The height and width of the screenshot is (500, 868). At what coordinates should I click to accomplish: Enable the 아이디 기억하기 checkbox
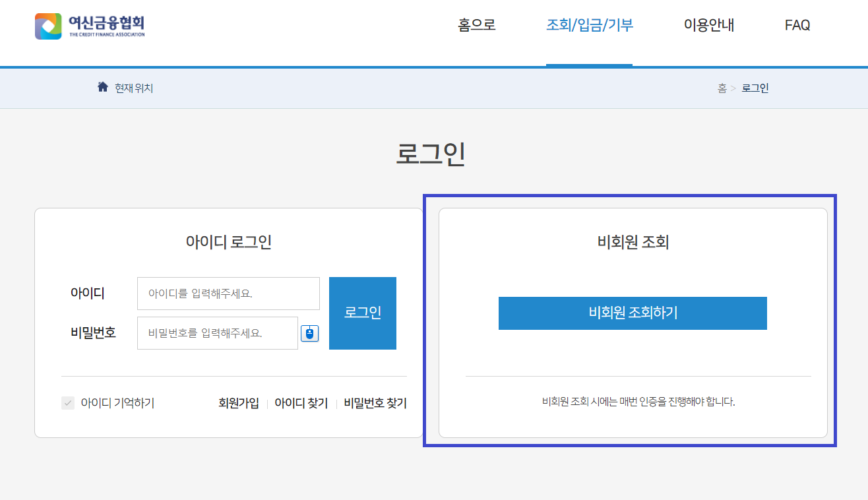(67, 402)
